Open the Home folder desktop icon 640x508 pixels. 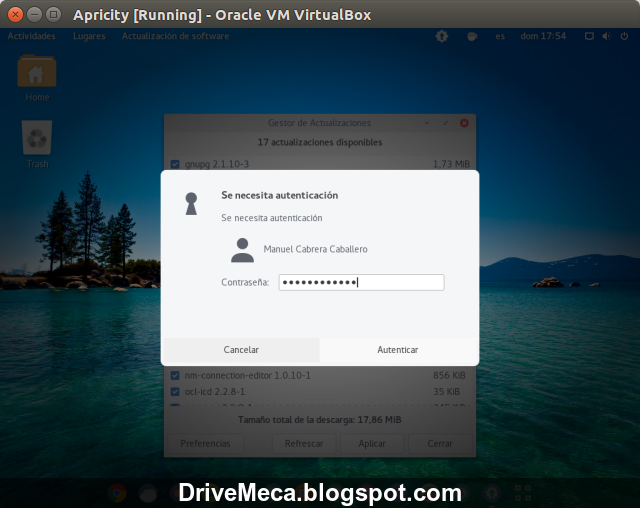coord(37,78)
